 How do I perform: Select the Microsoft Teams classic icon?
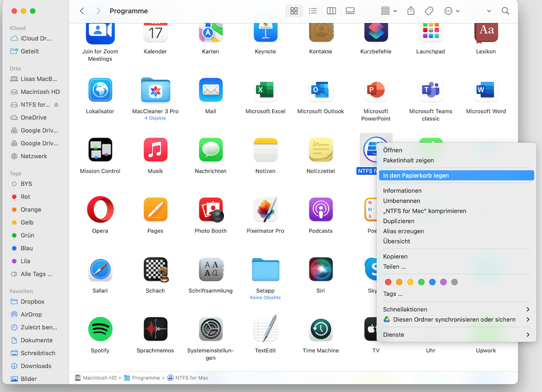click(x=431, y=90)
